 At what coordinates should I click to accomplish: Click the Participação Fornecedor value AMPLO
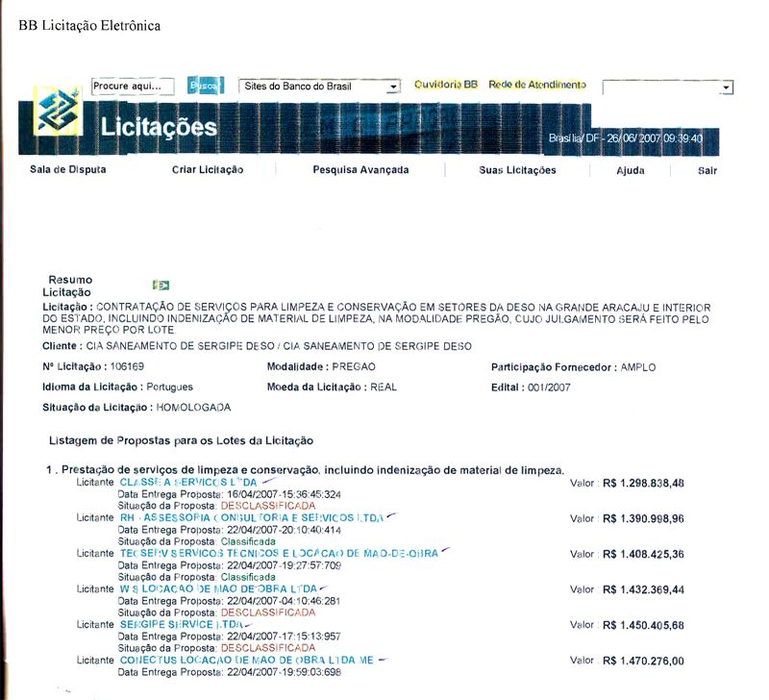pos(638,367)
